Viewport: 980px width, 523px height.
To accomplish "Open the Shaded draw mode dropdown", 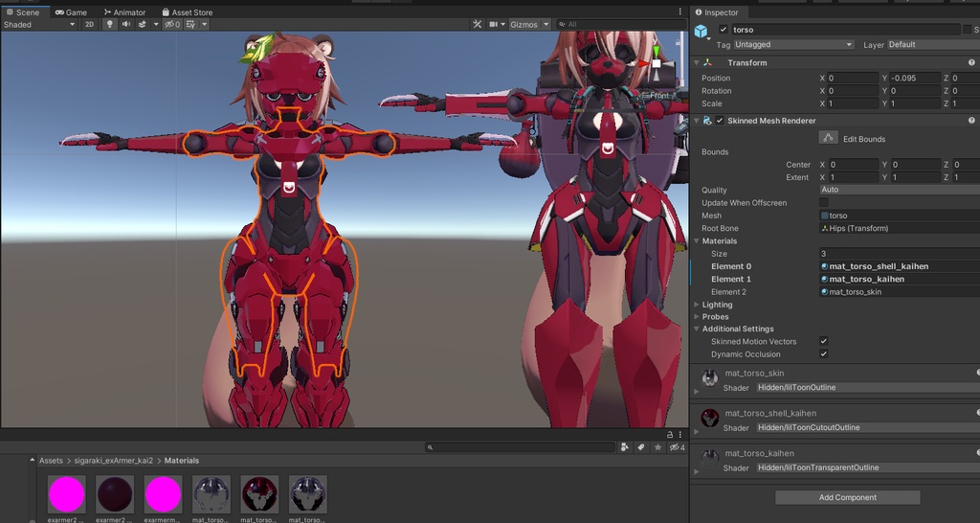I will pos(38,24).
